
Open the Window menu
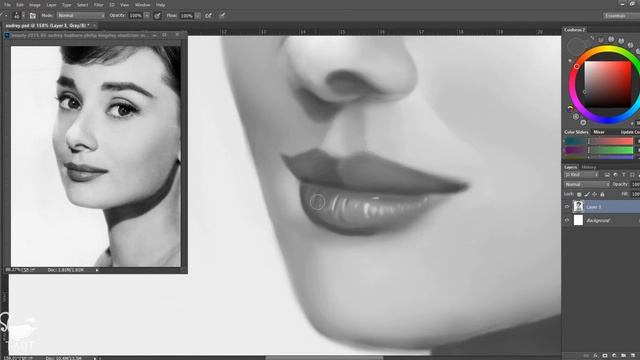(142, 5)
